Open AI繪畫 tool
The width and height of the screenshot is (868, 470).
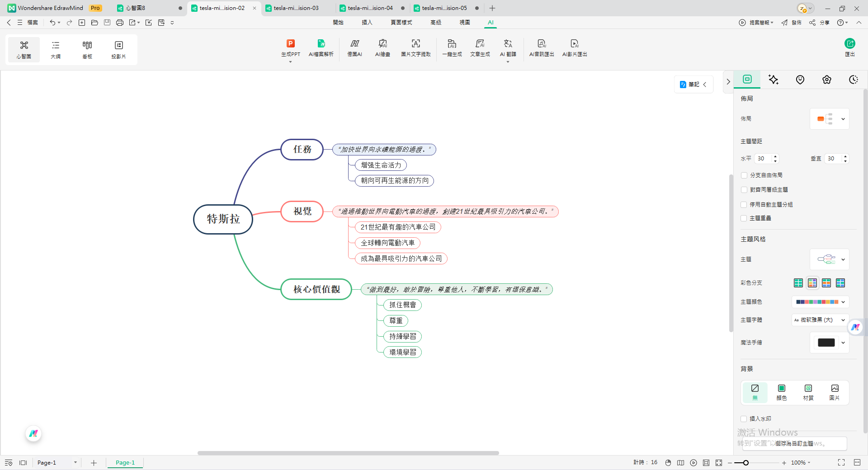click(382, 44)
